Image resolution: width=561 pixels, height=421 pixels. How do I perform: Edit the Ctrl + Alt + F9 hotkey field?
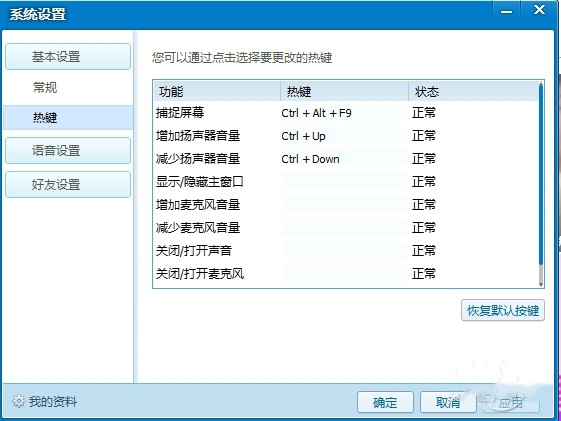[344, 113]
